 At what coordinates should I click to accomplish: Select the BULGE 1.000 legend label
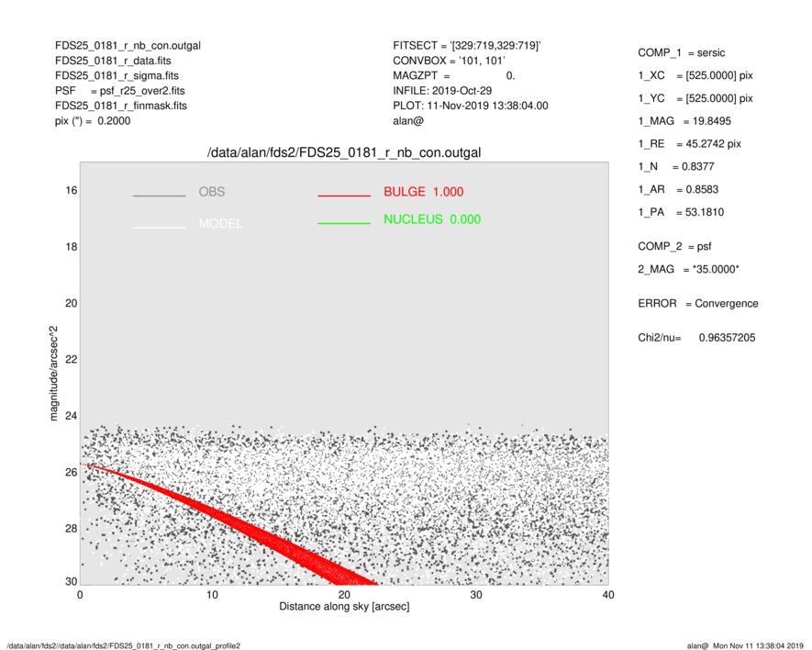coord(423,192)
